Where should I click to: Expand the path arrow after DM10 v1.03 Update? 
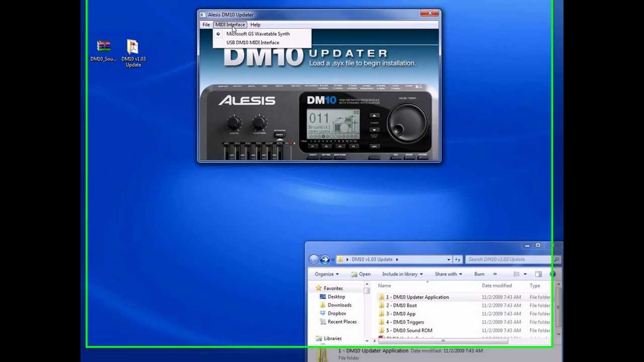click(x=397, y=259)
